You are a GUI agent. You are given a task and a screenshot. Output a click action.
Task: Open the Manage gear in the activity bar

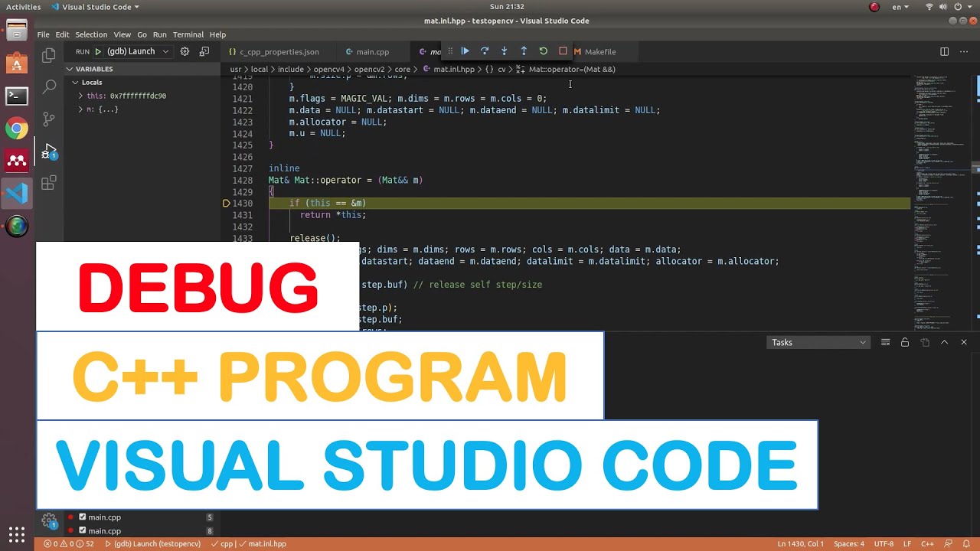[49, 522]
